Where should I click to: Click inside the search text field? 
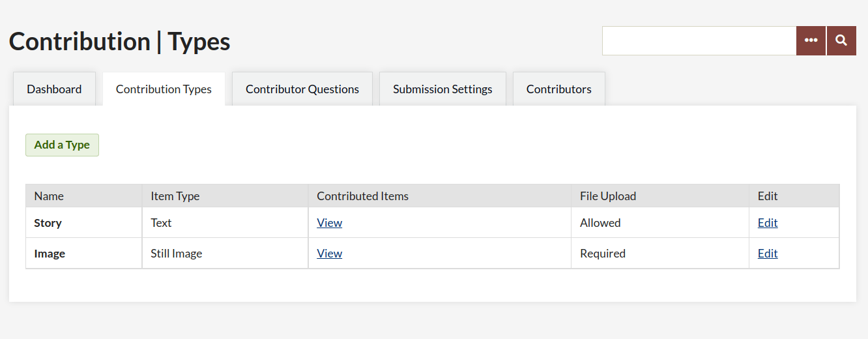point(699,40)
